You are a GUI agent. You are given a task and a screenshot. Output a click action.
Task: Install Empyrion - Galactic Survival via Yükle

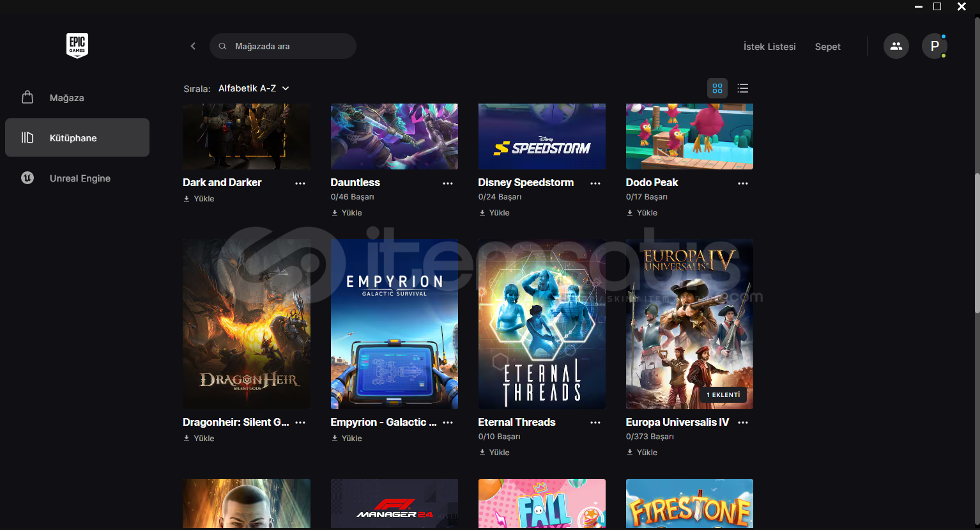(347, 439)
